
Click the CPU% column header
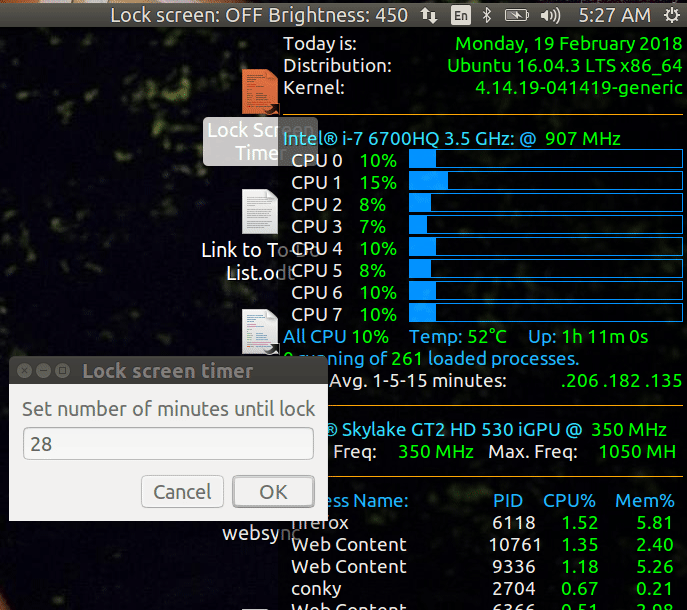[569, 500]
